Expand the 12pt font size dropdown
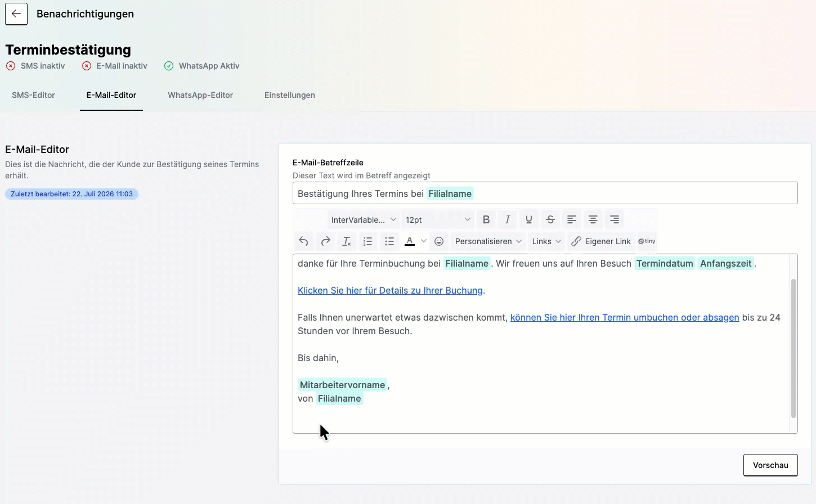816x504 pixels. (x=438, y=219)
